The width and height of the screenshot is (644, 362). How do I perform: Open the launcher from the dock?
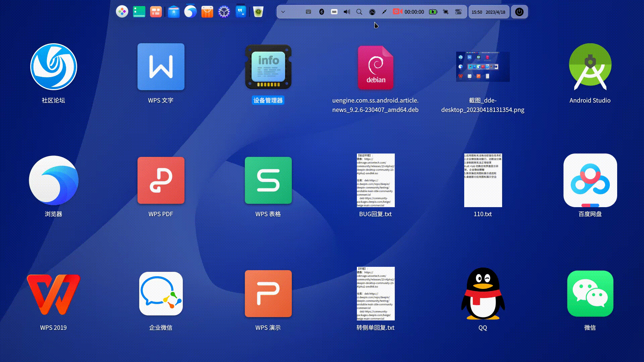122,12
